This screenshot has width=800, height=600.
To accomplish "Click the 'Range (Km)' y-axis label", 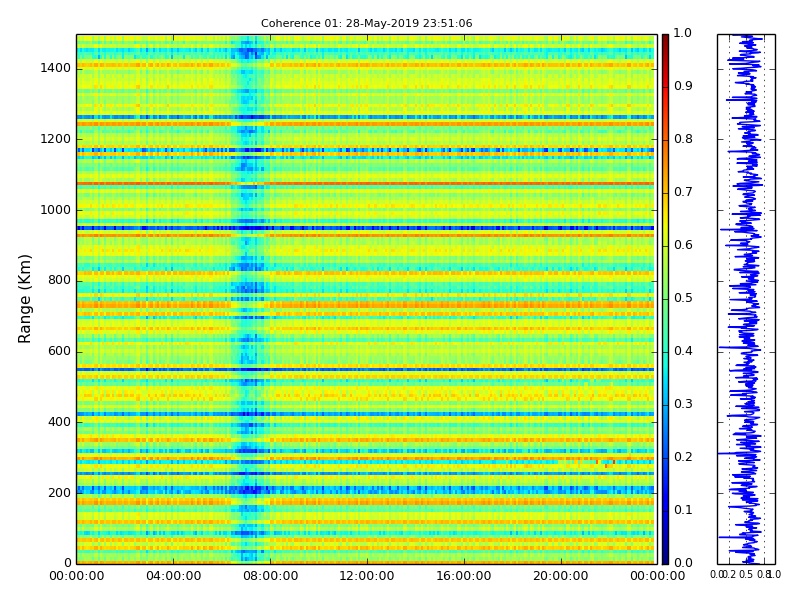I will click(24, 299).
